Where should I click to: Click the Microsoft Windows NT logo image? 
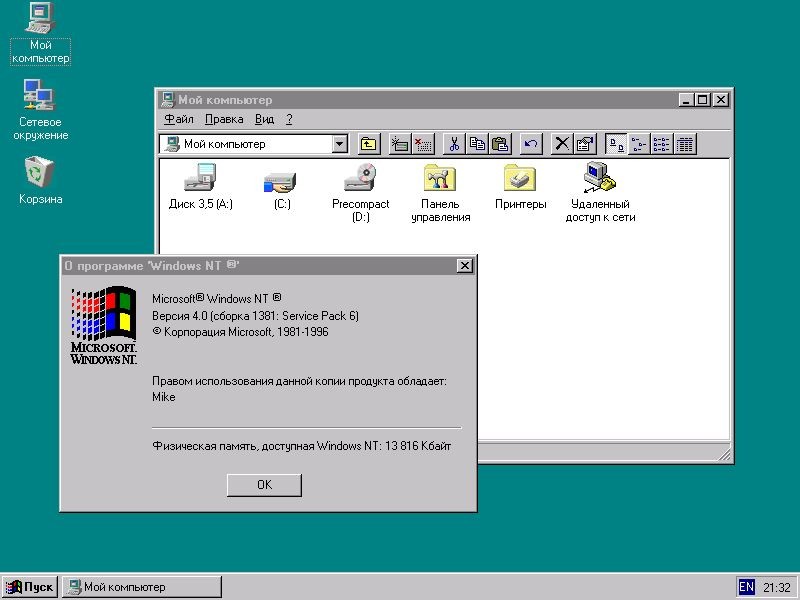tap(104, 325)
